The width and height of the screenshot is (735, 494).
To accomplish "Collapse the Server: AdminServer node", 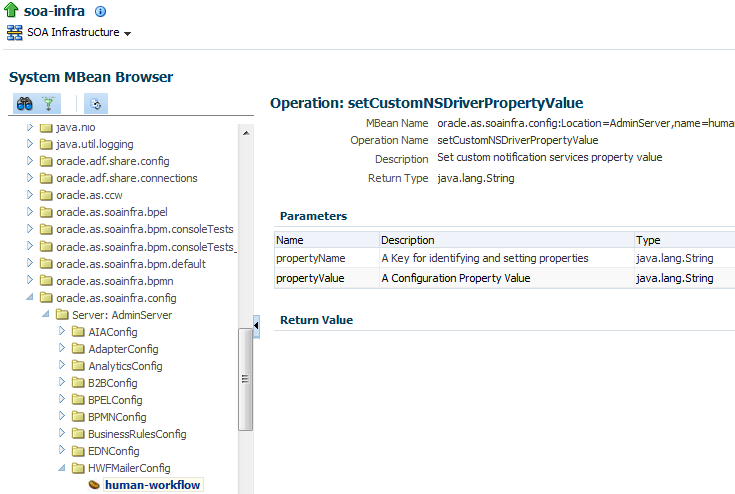I will coord(46,314).
